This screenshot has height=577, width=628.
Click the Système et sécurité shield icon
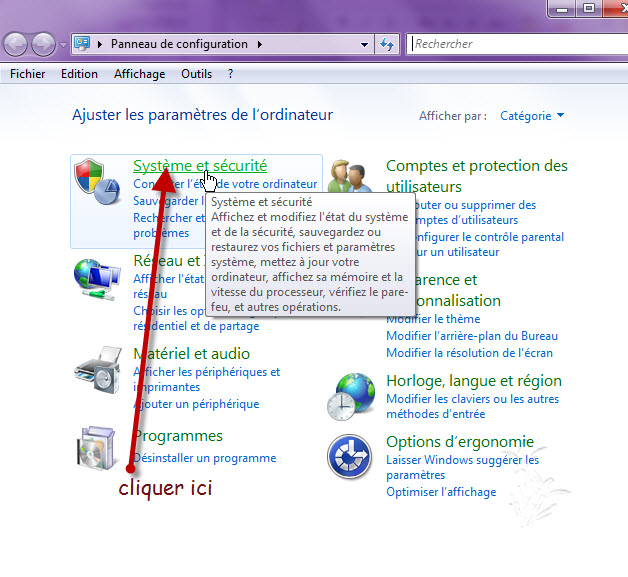coord(97,181)
